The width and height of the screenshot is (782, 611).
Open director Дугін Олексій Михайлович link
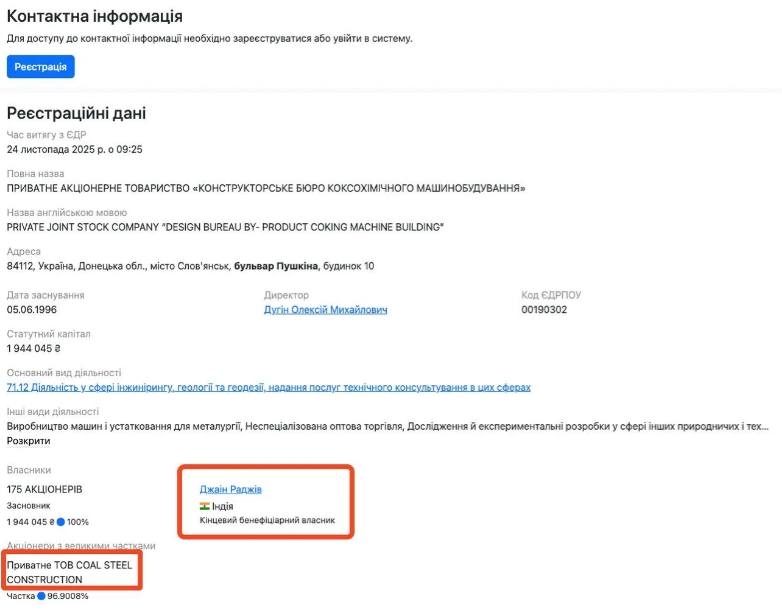pos(325,310)
